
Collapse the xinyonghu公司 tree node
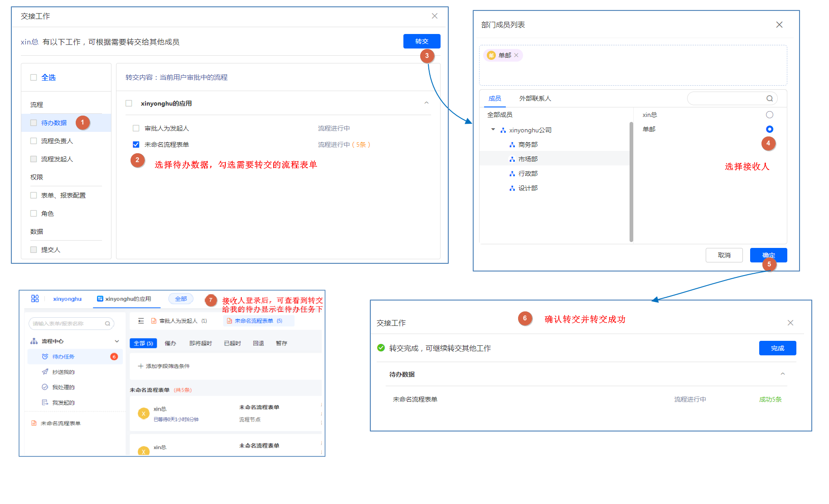point(493,130)
